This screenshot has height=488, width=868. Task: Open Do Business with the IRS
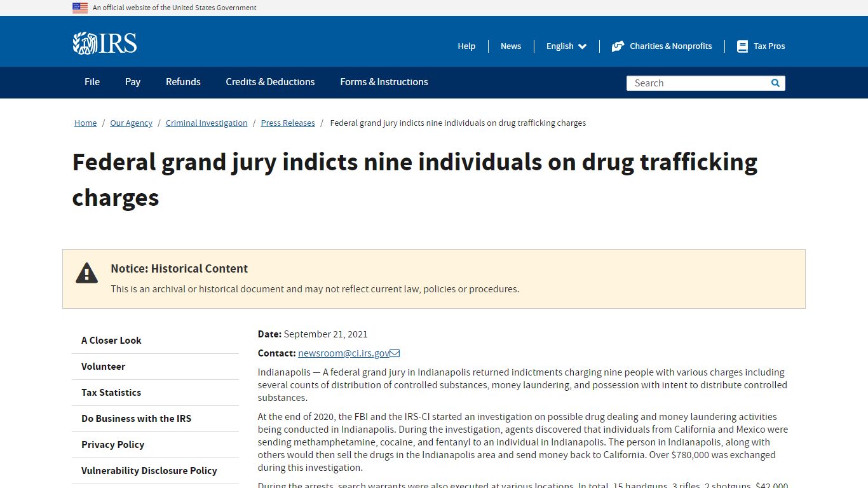155,419
